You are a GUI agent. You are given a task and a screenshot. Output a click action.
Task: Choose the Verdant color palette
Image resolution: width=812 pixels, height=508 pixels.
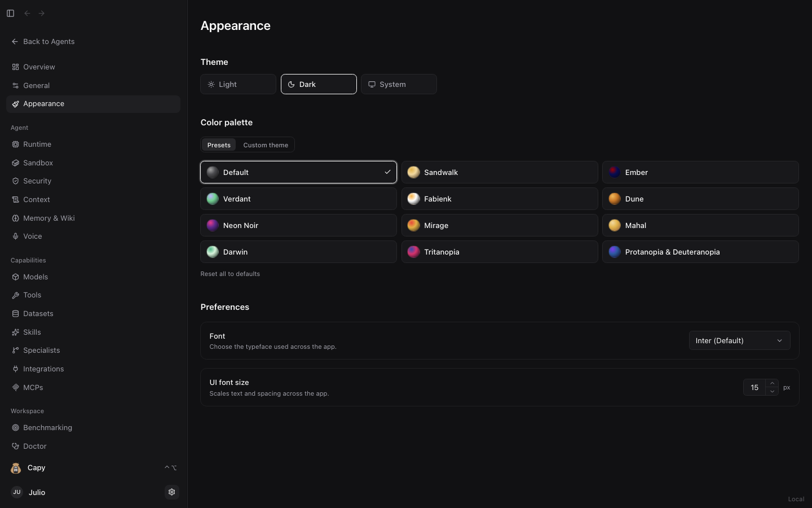click(x=298, y=199)
